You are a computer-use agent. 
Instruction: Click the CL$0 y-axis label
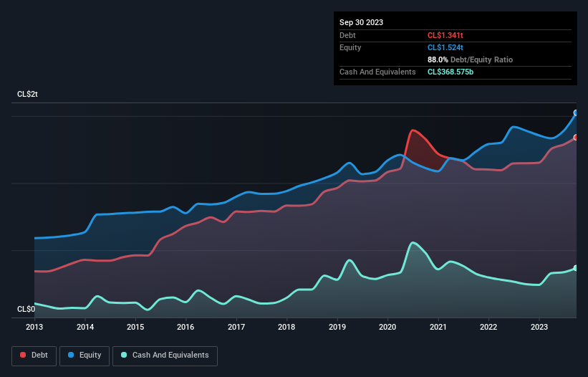click(26, 309)
